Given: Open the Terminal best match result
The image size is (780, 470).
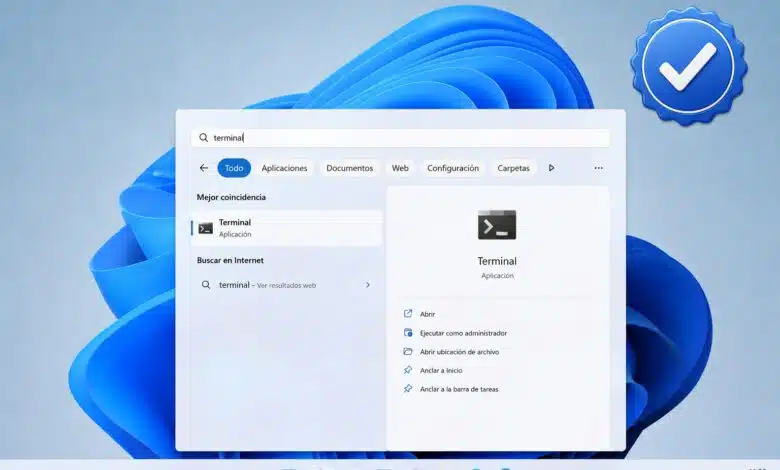Looking at the screenshot, I should point(287,228).
